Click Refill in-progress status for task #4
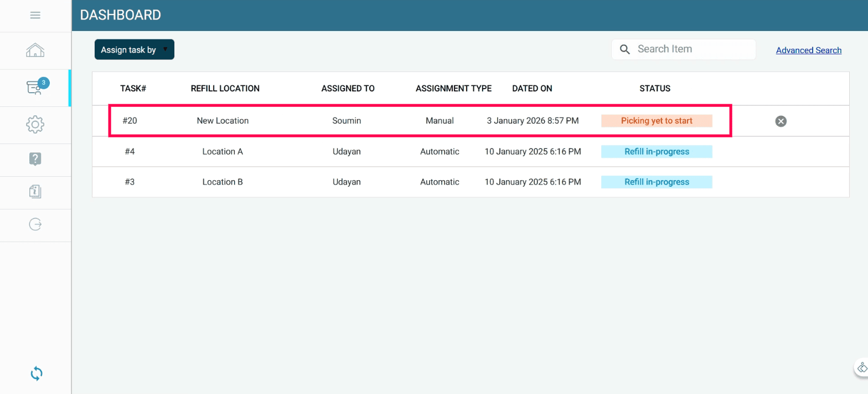 pos(657,151)
